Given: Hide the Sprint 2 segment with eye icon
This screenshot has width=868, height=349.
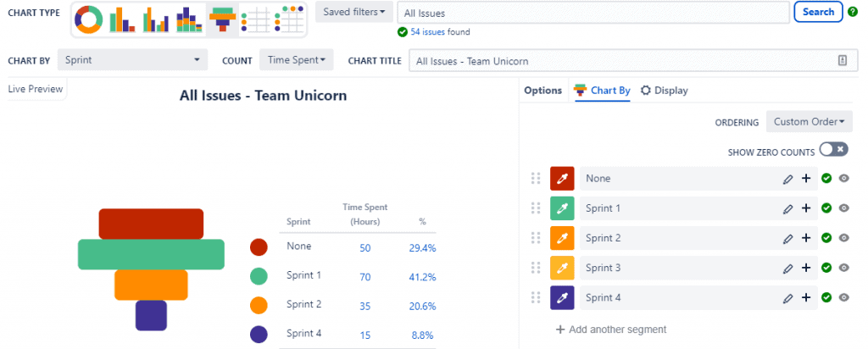Looking at the screenshot, I should point(843,238).
